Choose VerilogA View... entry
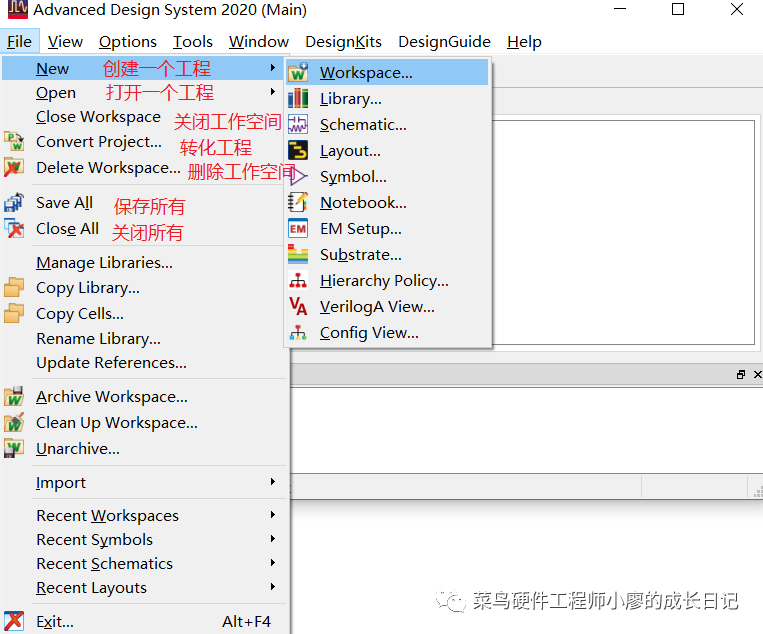 pos(387,306)
